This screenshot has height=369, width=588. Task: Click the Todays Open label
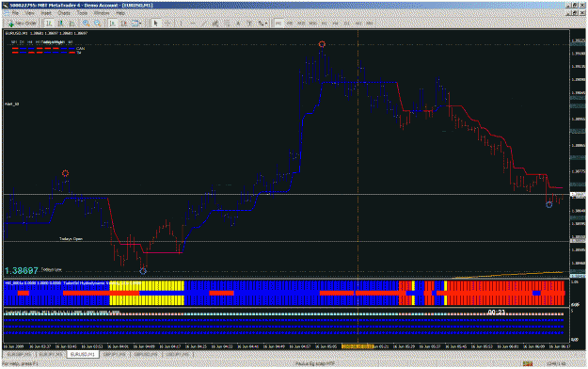tap(71, 239)
